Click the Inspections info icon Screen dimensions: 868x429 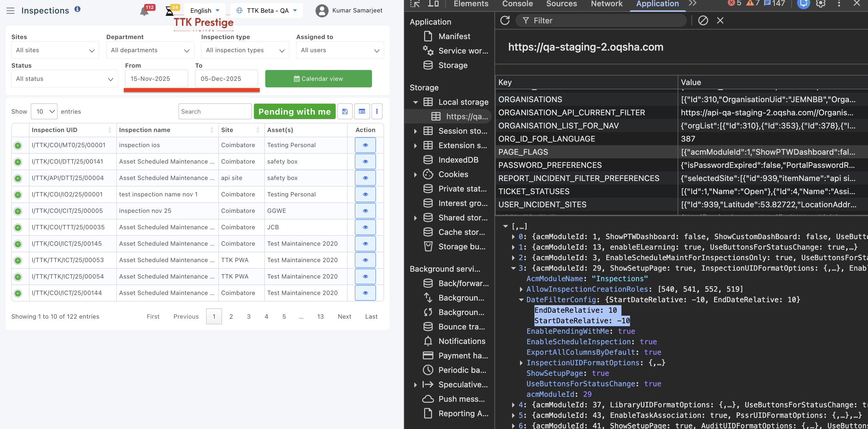click(x=77, y=9)
